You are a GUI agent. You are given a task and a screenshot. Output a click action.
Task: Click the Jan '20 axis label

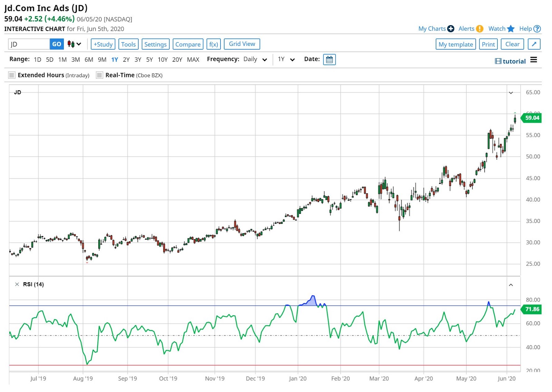pyautogui.click(x=298, y=379)
